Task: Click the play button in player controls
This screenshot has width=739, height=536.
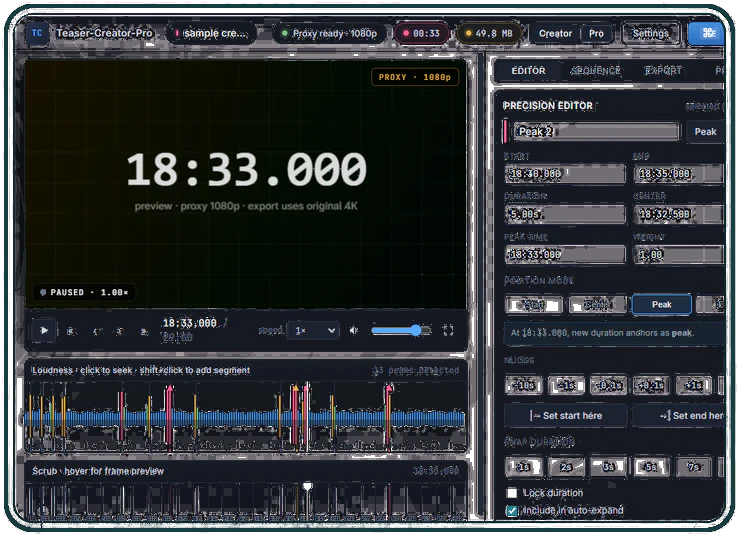Action: (44, 330)
